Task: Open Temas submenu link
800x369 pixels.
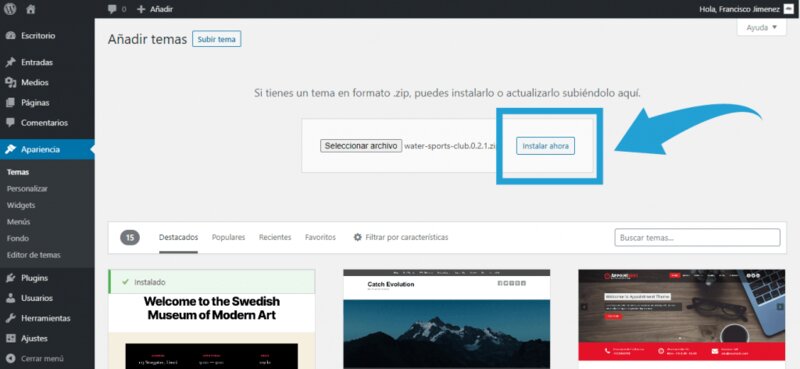Action: click(18, 172)
